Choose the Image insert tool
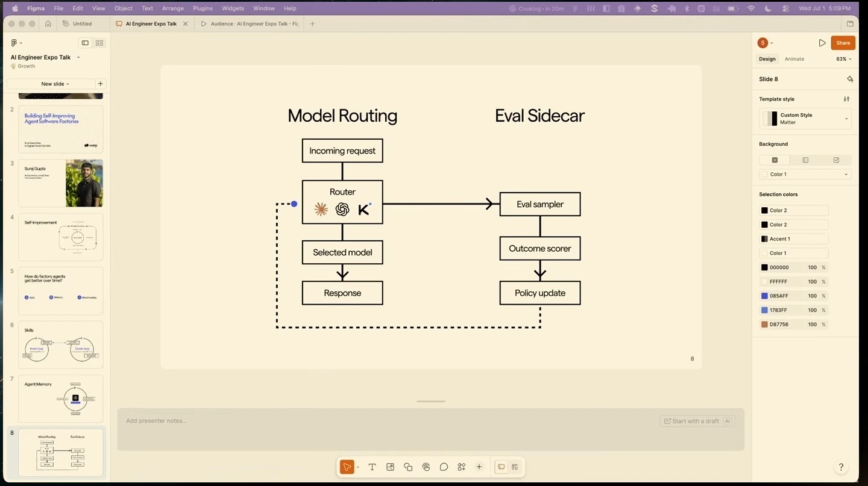The height and width of the screenshot is (486, 868). [x=390, y=467]
